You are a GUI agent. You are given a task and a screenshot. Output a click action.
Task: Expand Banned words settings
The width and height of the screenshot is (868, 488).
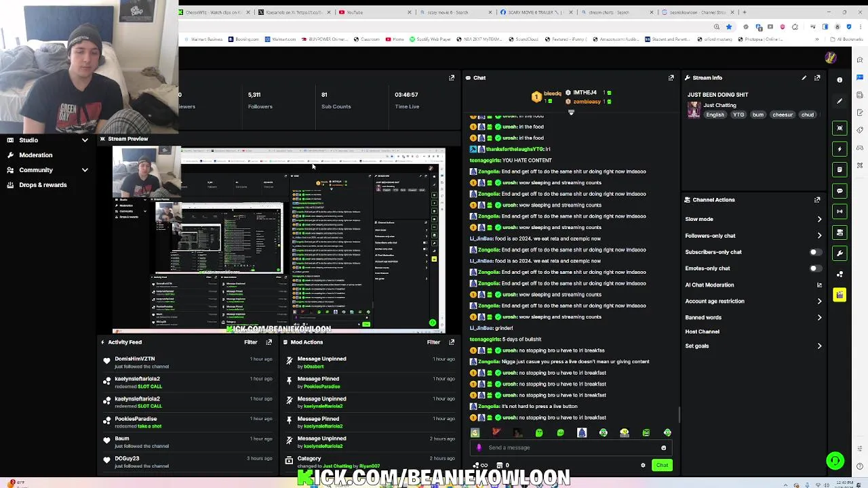(x=819, y=317)
